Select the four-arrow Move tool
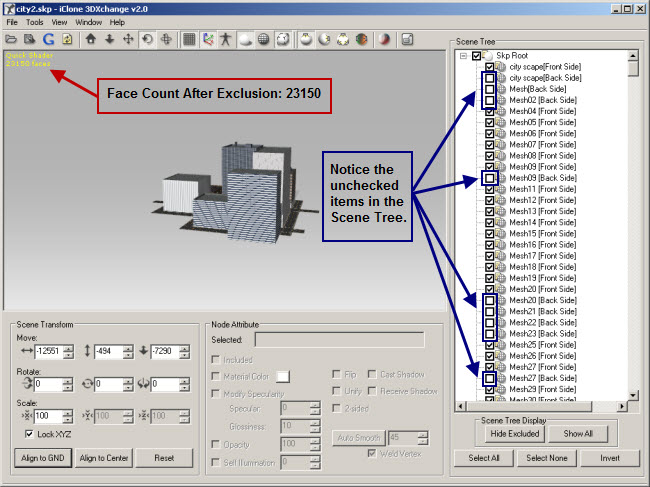Viewport: 650px width, 487px height. 129,39
